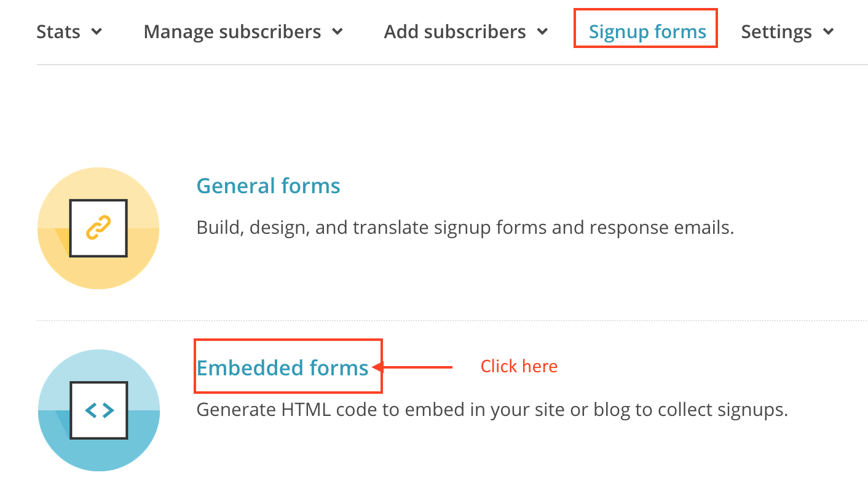Open the Embedded forms link
This screenshot has width=868, height=491.
283,368
